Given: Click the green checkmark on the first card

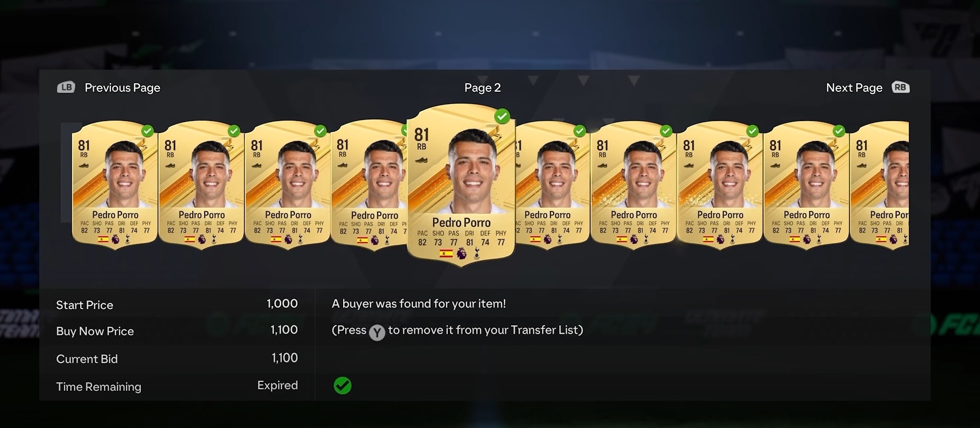Looking at the screenshot, I should point(148,131).
